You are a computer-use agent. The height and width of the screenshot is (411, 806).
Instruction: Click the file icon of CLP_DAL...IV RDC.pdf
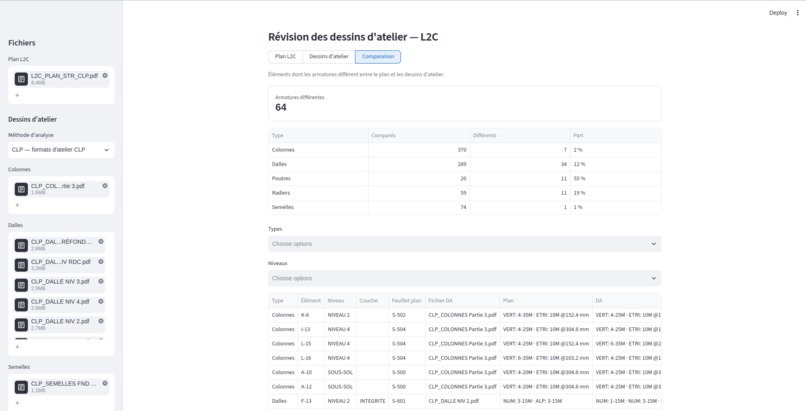(21, 265)
